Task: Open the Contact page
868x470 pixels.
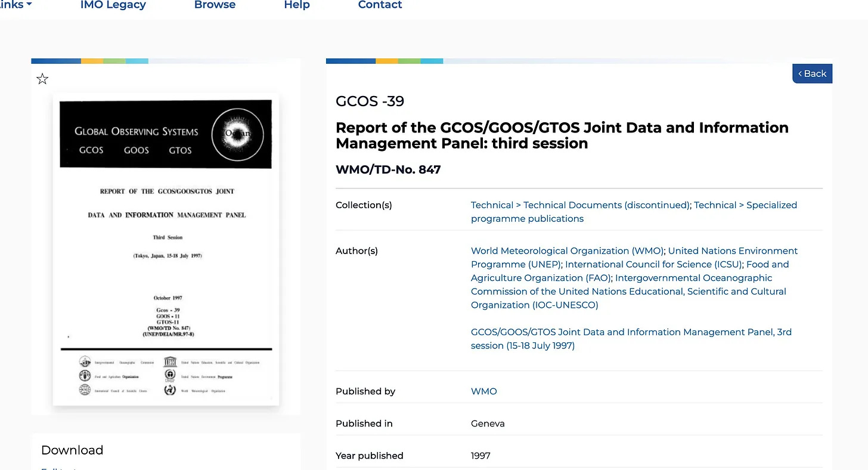Action: (x=380, y=5)
